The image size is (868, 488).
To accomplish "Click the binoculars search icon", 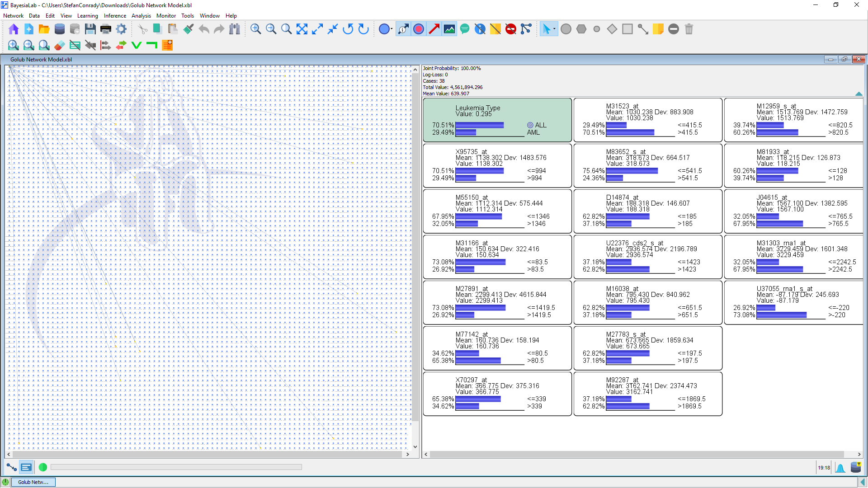I will tap(234, 29).
